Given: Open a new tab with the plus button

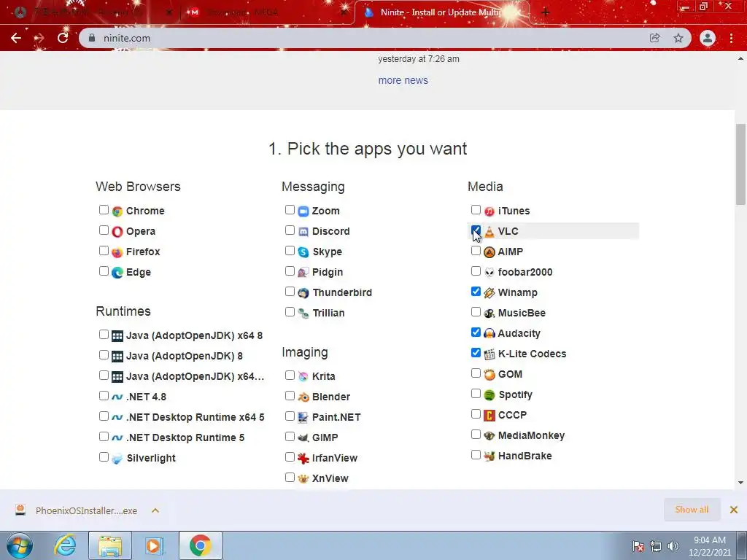Looking at the screenshot, I should [x=546, y=12].
